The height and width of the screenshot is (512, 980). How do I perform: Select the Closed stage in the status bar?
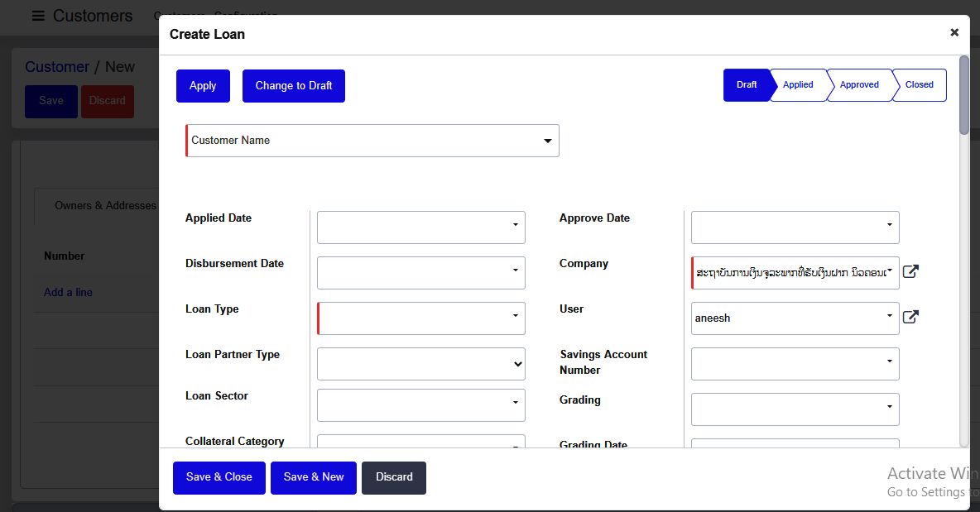point(919,84)
